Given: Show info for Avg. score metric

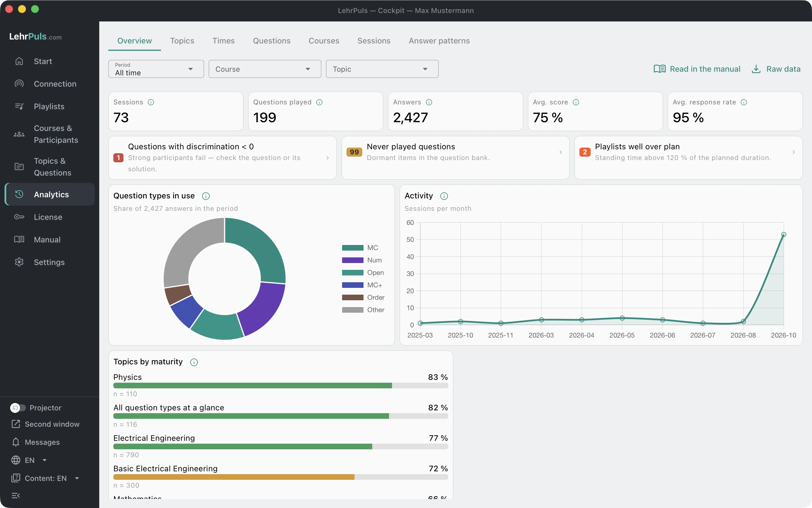Looking at the screenshot, I should pyautogui.click(x=576, y=102).
